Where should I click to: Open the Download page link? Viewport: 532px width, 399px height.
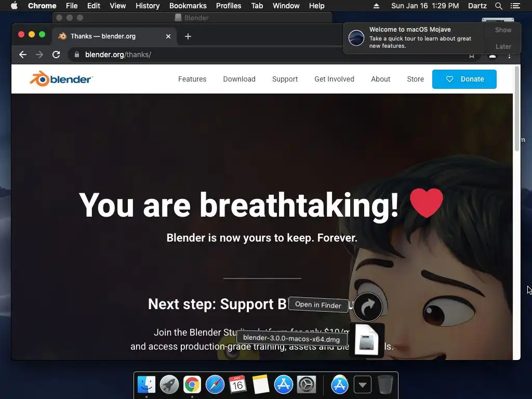point(239,79)
